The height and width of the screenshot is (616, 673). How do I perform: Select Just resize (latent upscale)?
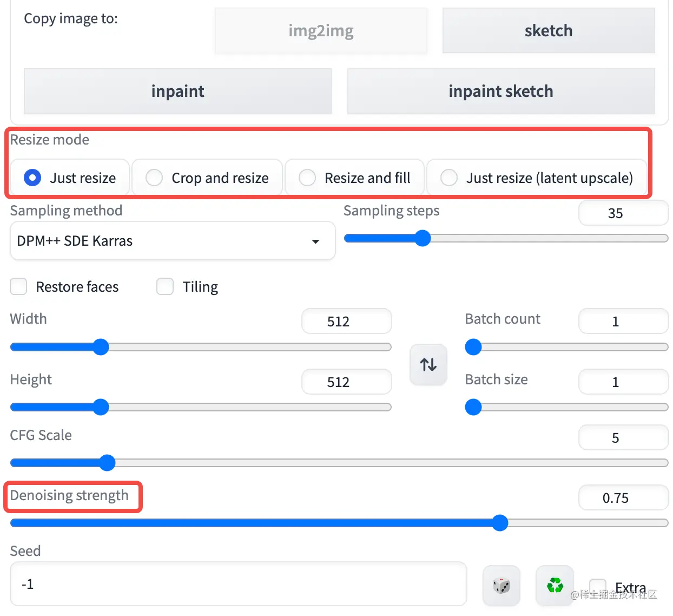point(449,178)
